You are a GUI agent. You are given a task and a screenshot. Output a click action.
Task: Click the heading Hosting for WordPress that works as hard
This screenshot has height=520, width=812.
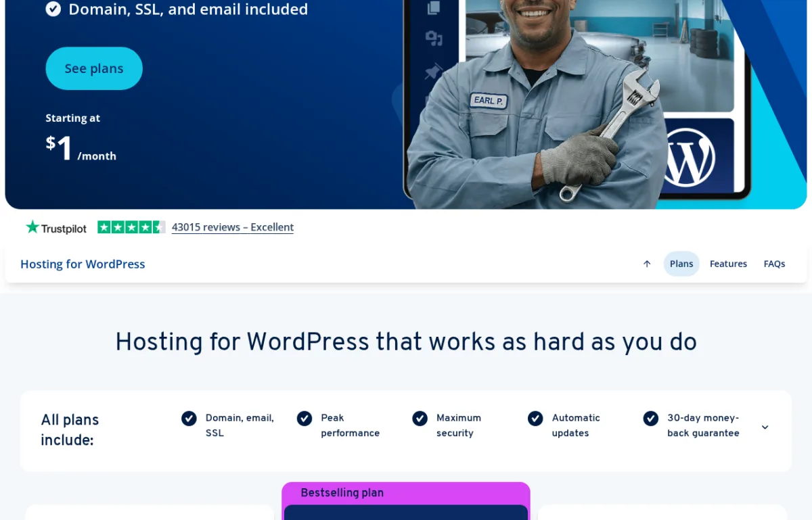coord(406,342)
